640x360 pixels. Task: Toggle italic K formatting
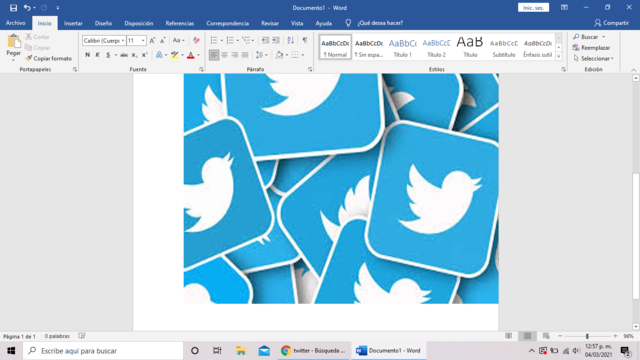point(98,55)
